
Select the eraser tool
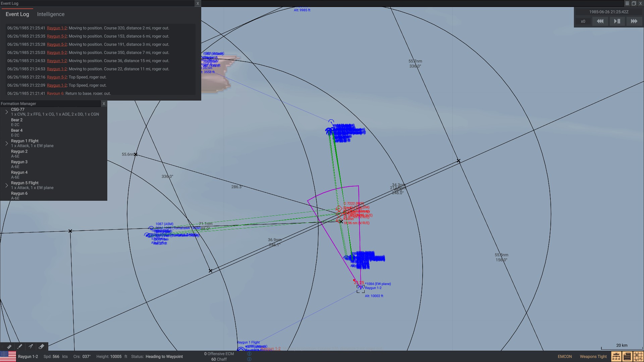pos(41,347)
